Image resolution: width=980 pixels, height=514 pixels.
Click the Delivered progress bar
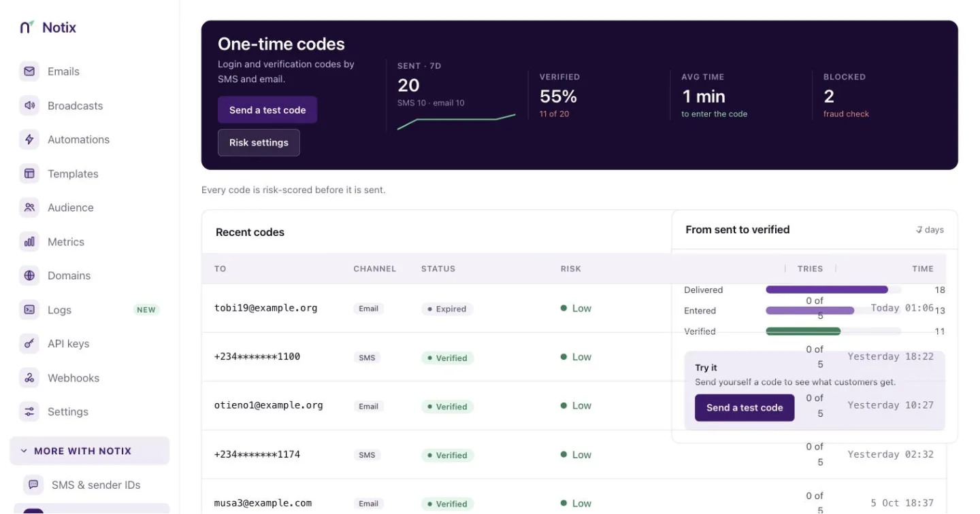click(x=834, y=290)
